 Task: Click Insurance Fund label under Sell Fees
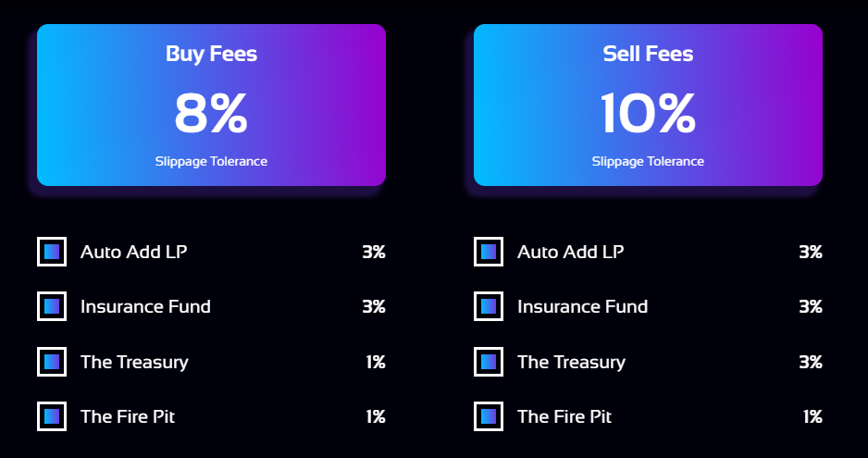point(582,307)
